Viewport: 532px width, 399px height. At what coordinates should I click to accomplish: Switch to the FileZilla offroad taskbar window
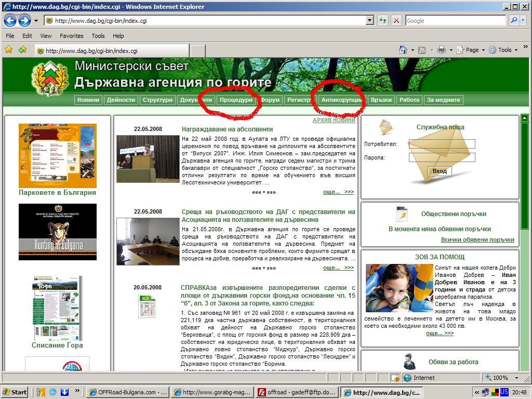(x=297, y=392)
